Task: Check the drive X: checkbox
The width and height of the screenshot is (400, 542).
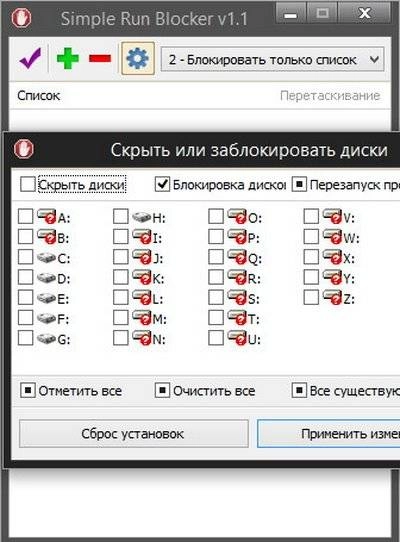Action: click(x=311, y=257)
